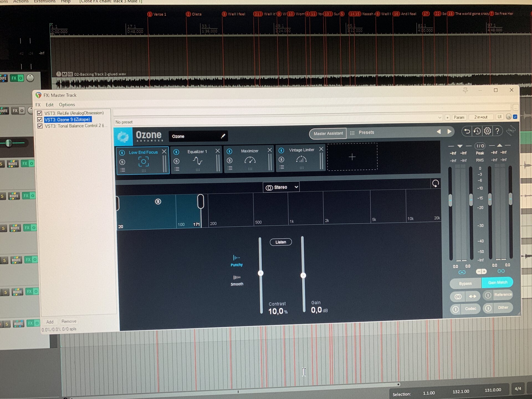Toggle the Gain Match button
The height and width of the screenshot is (399, 532).
pos(498,282)
